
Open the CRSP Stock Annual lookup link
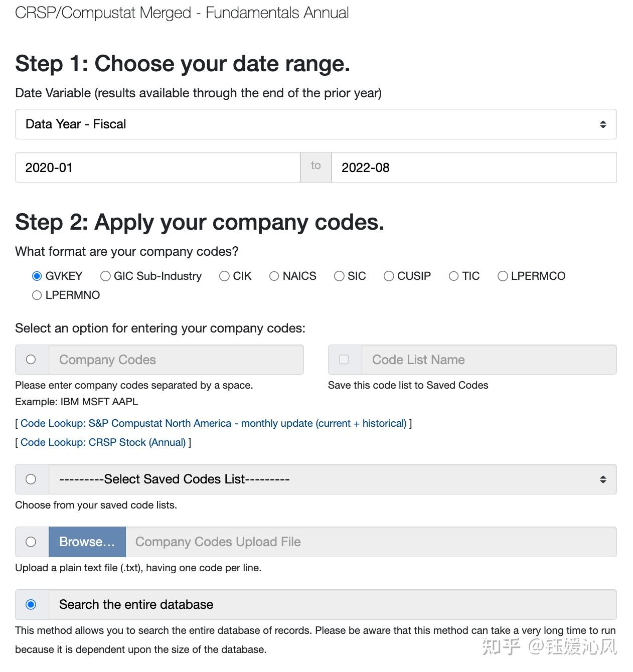103,442
